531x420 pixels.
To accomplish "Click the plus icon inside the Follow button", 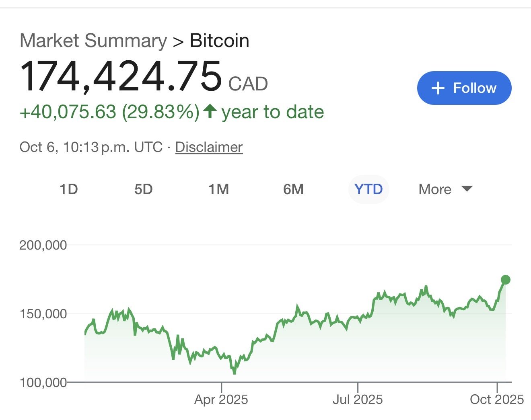I will pyautogui.click(x=438, y=88).
